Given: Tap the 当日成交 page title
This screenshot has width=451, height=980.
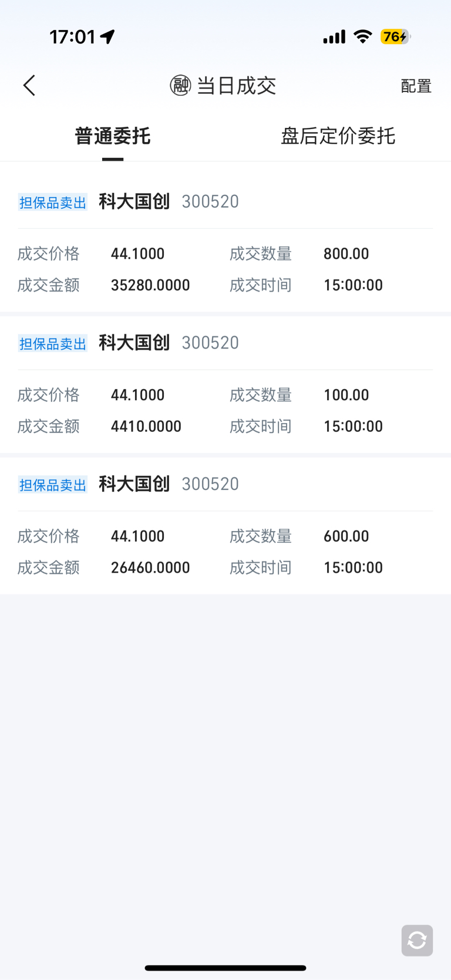Looking at the screenshot, I should [x=236, y=86].
